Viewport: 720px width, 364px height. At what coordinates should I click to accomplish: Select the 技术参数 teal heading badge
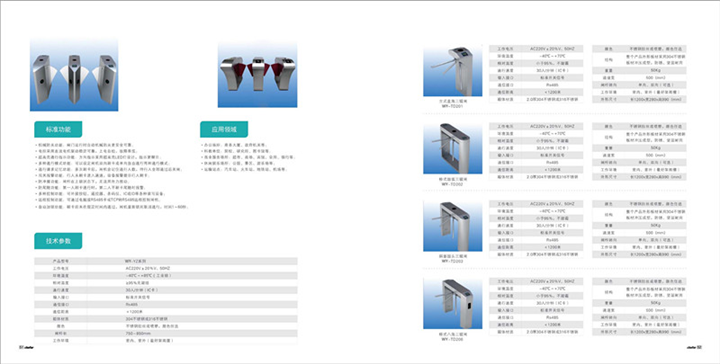click(x=58, y=241)
